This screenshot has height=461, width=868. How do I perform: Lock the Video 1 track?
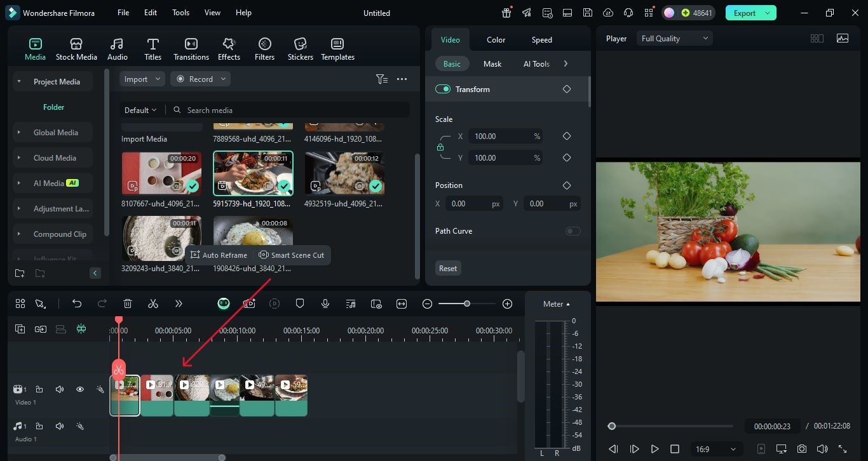coord(39,389)
